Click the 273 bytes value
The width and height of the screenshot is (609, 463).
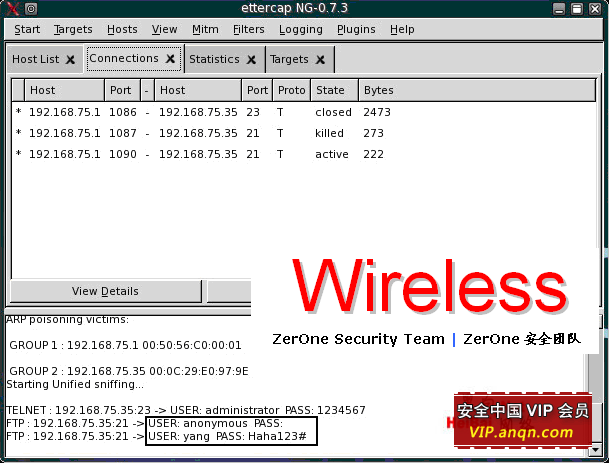[x=373, y=133]
